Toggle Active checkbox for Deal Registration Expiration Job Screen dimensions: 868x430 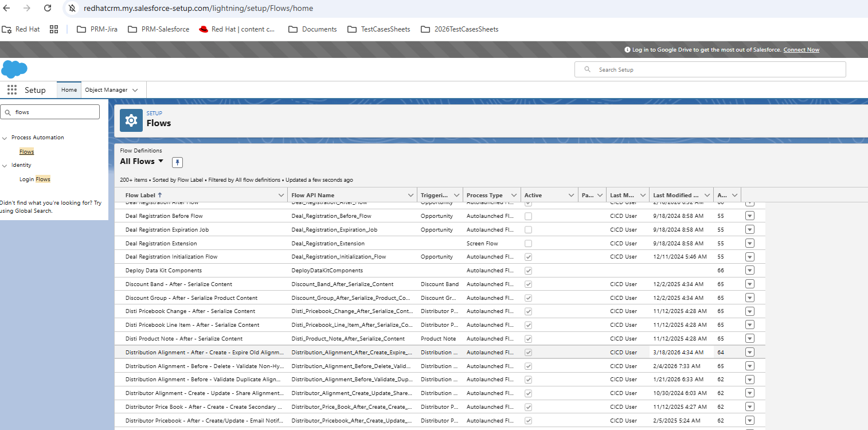[528, 229]
